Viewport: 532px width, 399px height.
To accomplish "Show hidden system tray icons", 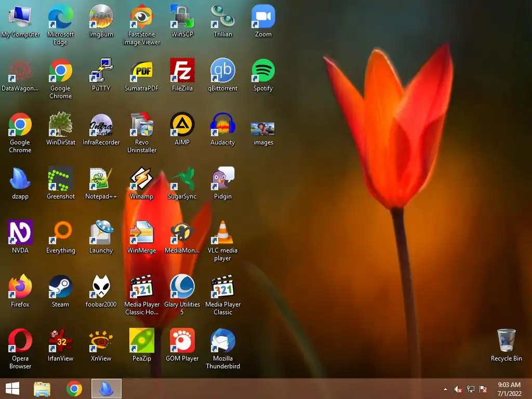I will click(x=445, y=390).
